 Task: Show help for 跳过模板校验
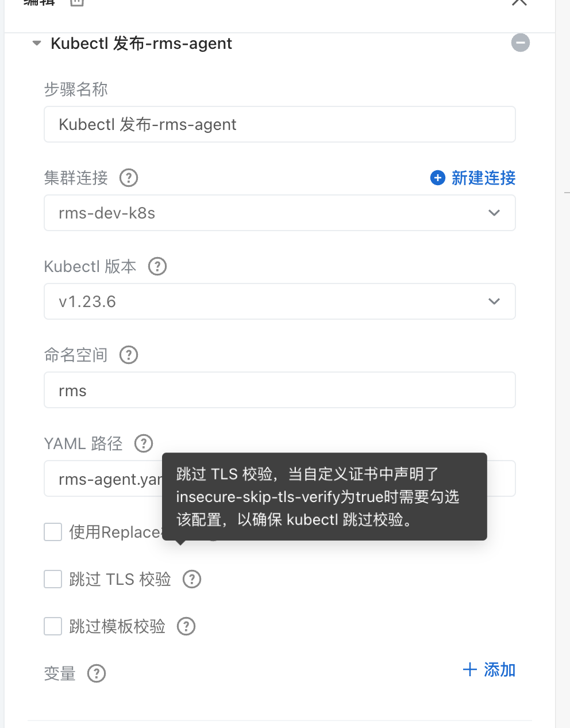pos(186,626)
